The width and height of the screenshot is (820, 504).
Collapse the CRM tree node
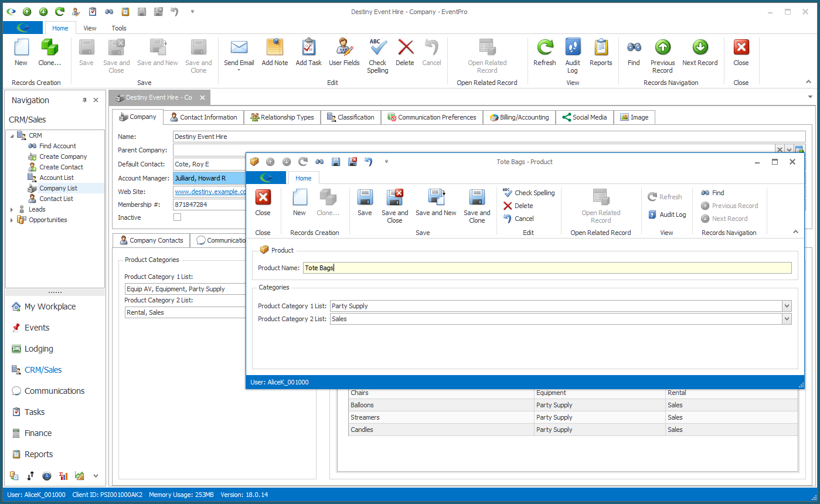(12, 135)
